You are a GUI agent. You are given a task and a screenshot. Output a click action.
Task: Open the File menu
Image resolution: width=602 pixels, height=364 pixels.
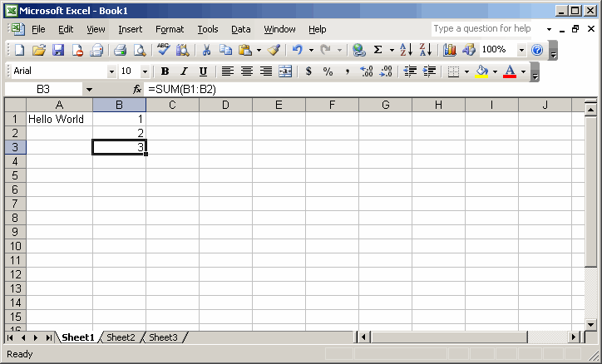point(38,29)
